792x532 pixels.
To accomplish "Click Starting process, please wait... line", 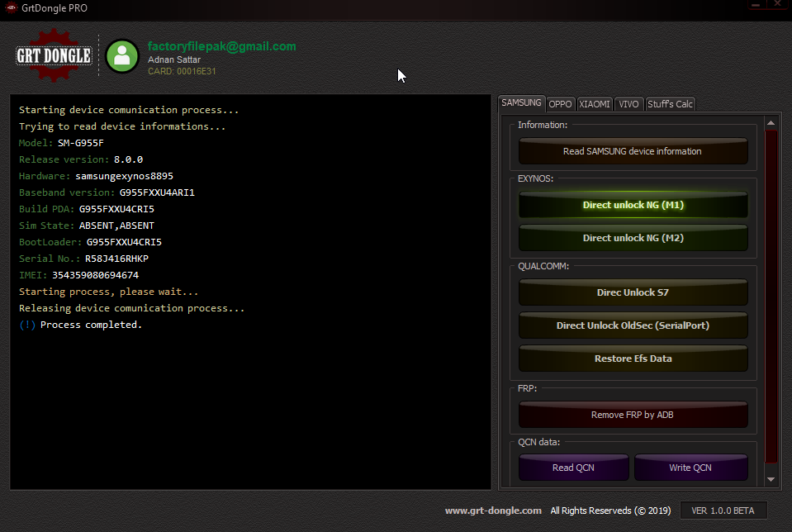I will (108, 292).
